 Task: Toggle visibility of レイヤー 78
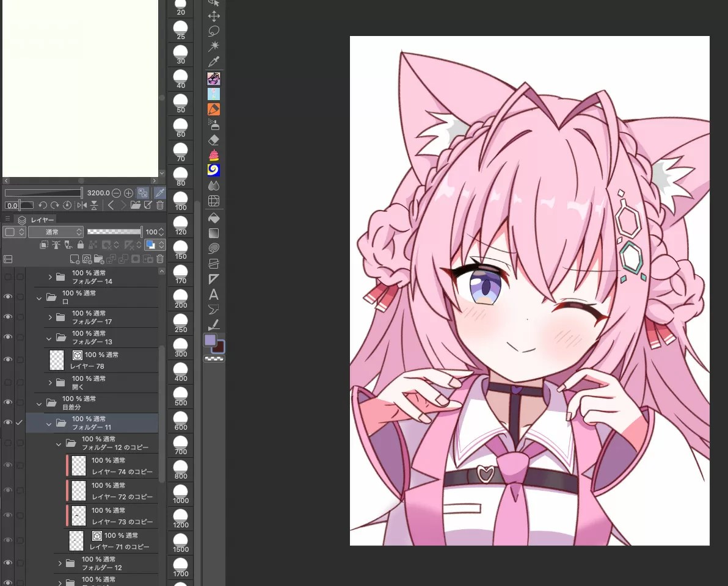coord(8,360)
